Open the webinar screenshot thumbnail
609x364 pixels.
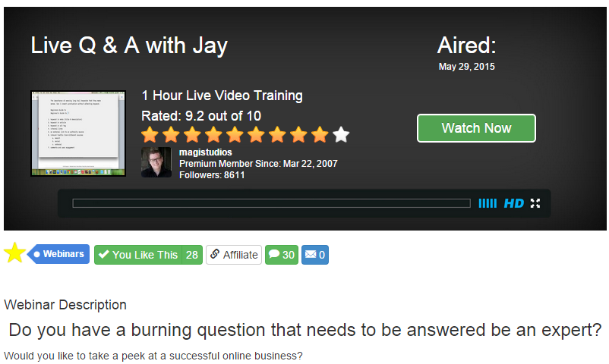click(78, 133)
